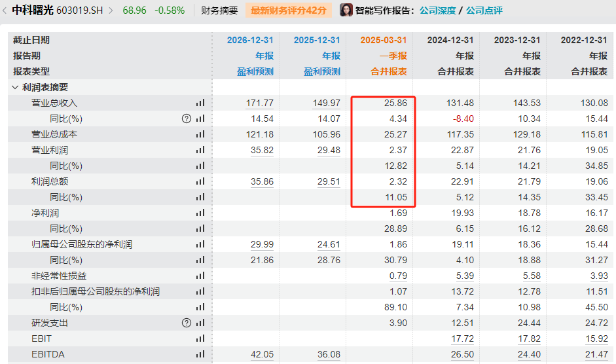
Task: Click the chart icon for 净利润 row
Action: pos(200,213)
